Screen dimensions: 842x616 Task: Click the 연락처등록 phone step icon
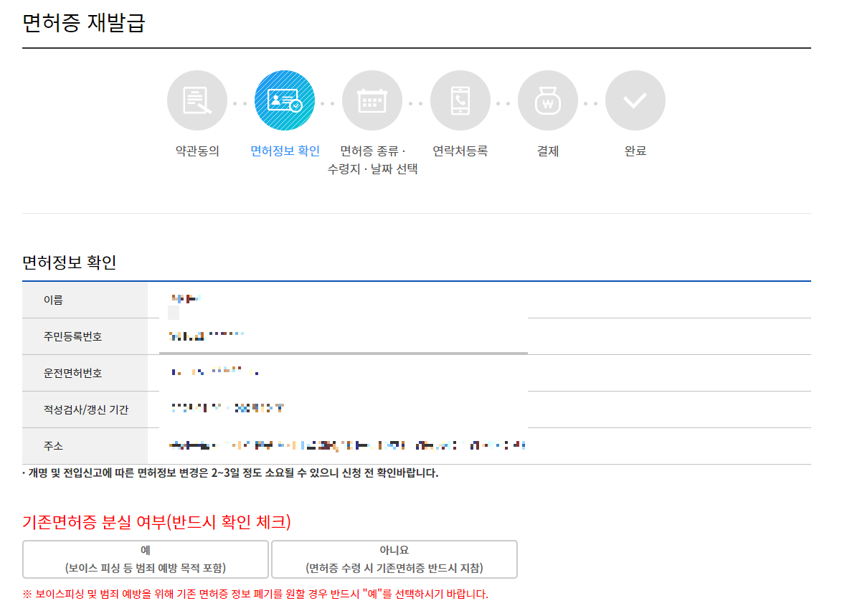pos(460,100)
